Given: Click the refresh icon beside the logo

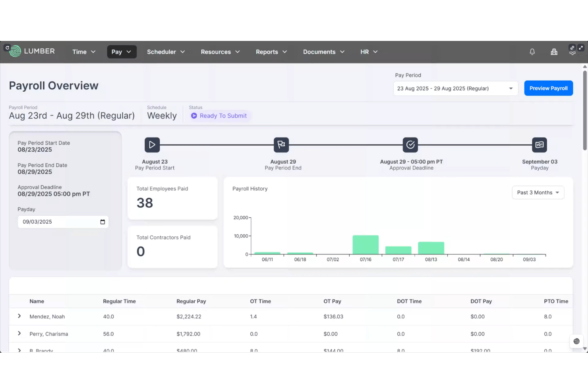Looking at the screenshot, I should (7, 48).
